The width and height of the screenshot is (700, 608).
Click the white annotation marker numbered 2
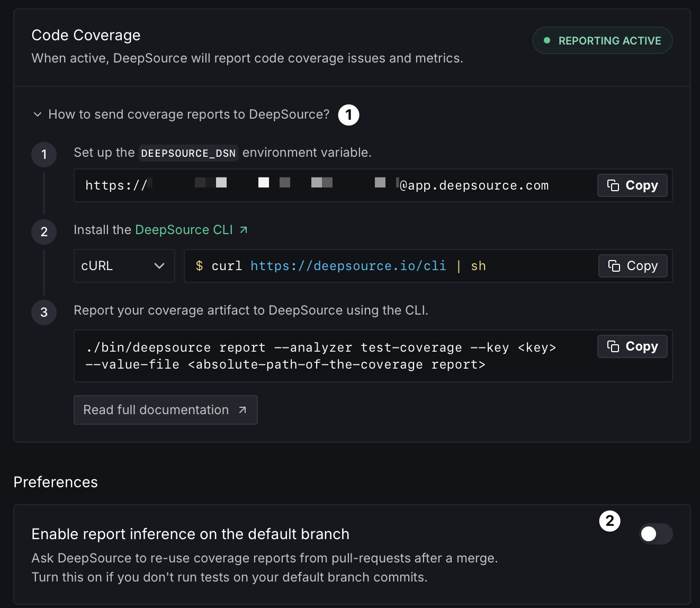click(609, 521)
